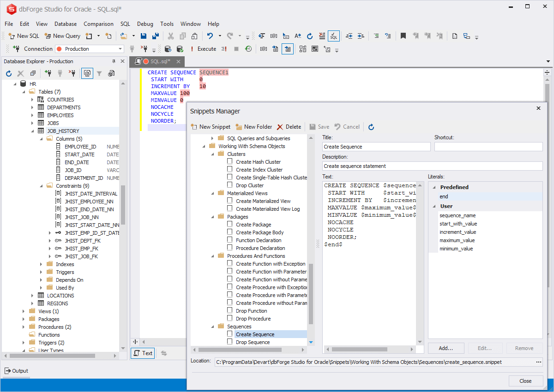The height and width of the screenshot is (392, 554).
Task: Click the Save All double-floppy icon
Action: (x=156, y=36)
